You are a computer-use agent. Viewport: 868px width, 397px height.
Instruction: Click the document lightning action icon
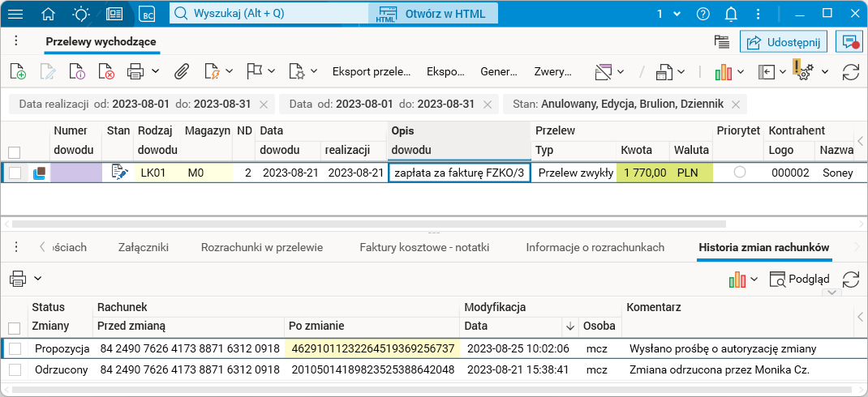pyautogui.click(x=213, y=71)
